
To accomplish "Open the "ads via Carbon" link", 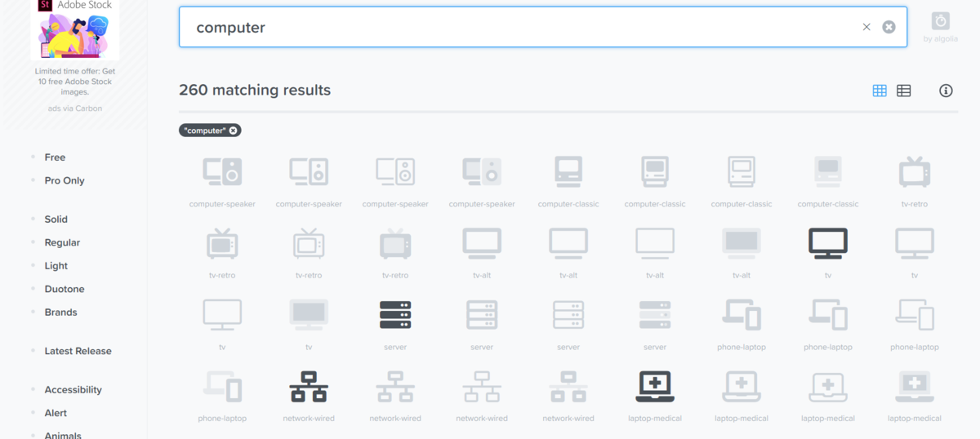I will [x=75, y=109].
